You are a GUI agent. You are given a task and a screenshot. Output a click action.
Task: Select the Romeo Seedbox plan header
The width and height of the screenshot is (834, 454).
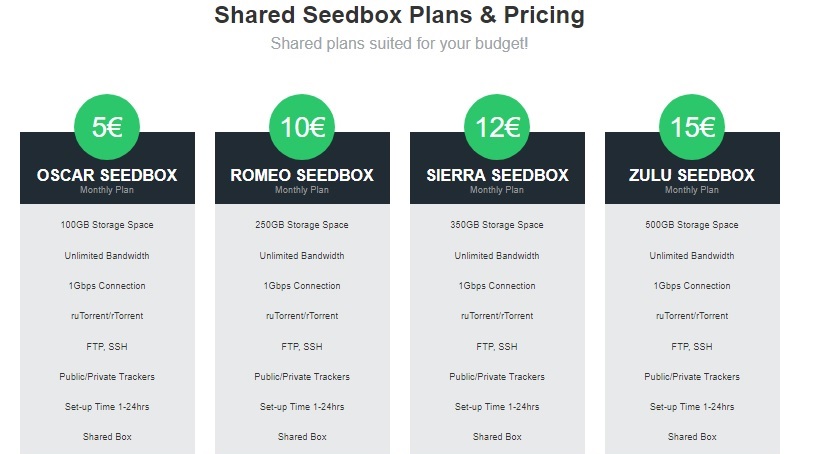(x=302, y=175)
